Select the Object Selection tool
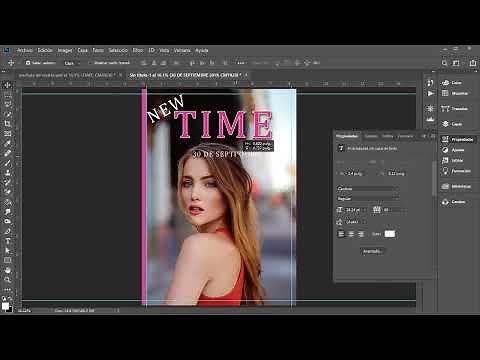480x360 pixels. click(x=7, y=104)
